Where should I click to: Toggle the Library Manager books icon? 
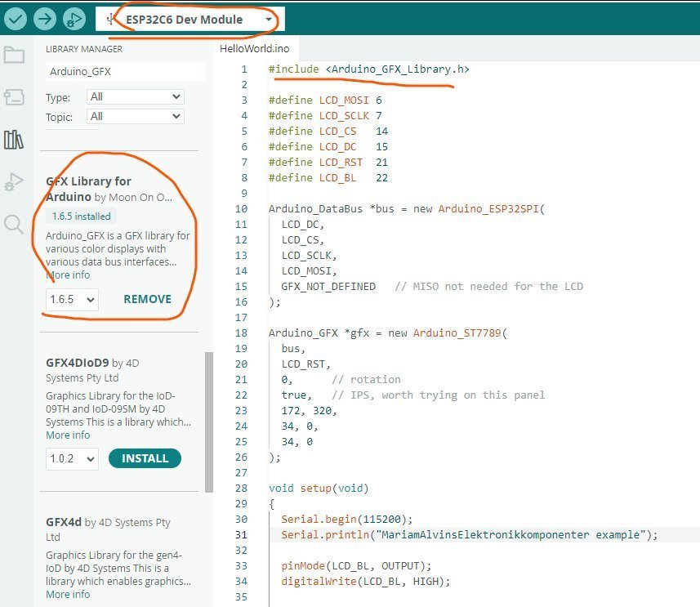click(x=14, y=140)
